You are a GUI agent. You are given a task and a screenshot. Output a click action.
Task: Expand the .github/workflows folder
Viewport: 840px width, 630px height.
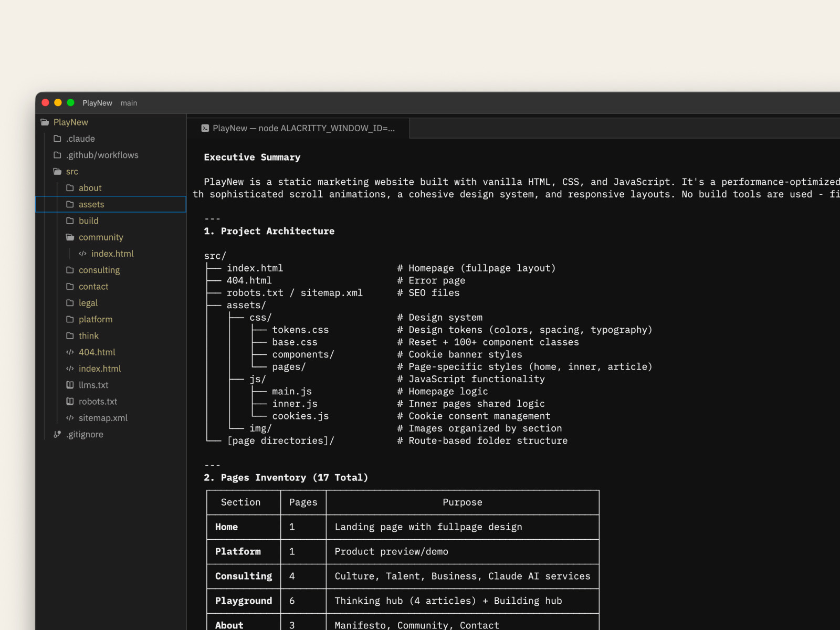102,155
